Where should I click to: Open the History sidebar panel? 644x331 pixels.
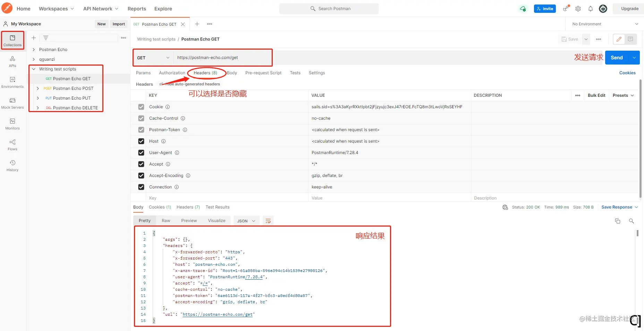12,165
